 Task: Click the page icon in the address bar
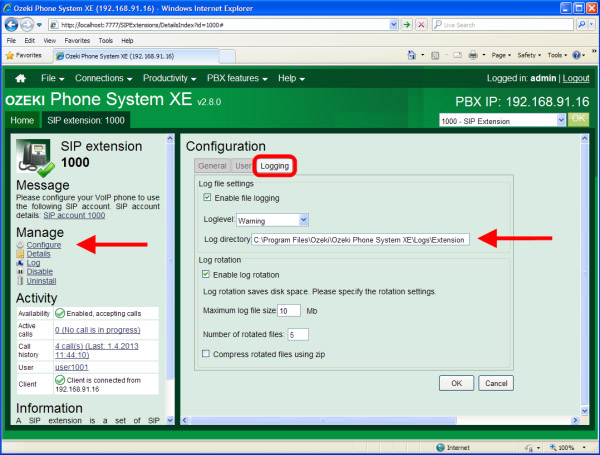click(54, 25)
